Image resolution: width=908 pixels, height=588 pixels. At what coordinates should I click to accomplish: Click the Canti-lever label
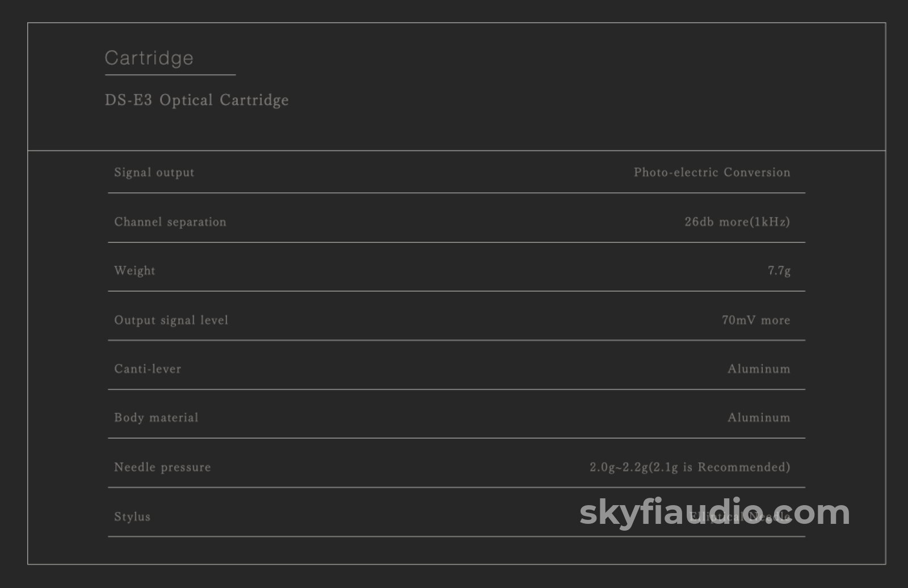pyautogui.click(x=148, y=369)
